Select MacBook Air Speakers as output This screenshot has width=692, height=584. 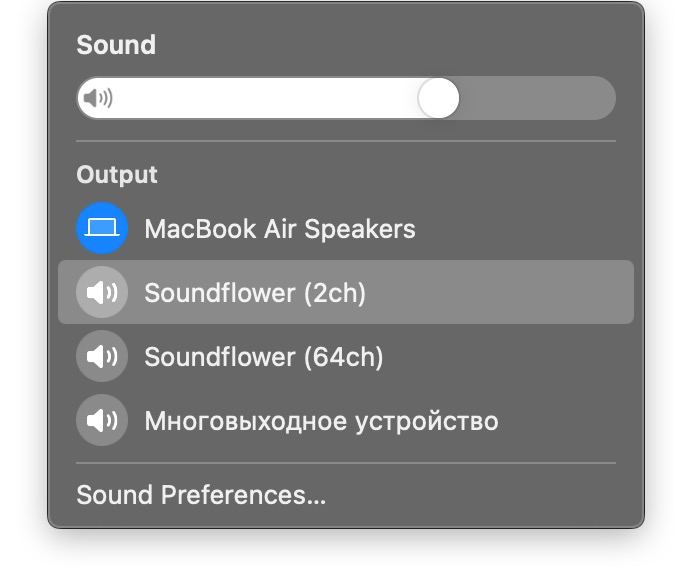pos(279,229)
